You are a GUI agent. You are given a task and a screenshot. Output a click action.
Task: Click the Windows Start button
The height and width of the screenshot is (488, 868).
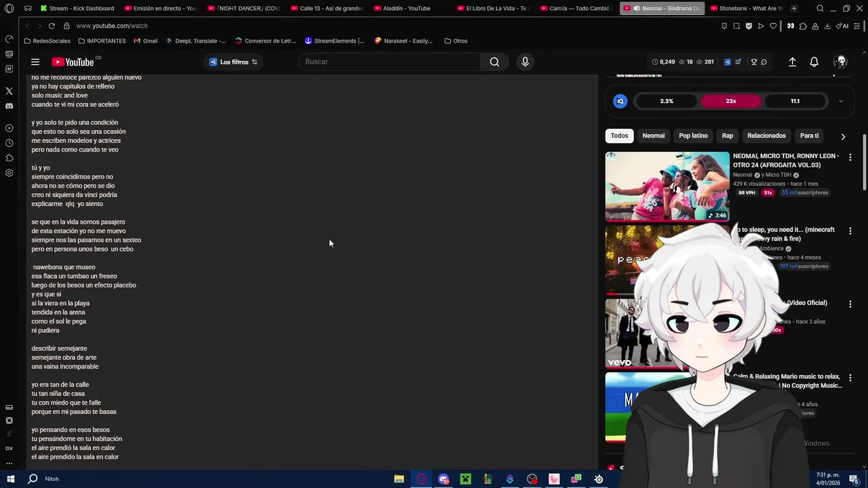[x=11, y=479]
